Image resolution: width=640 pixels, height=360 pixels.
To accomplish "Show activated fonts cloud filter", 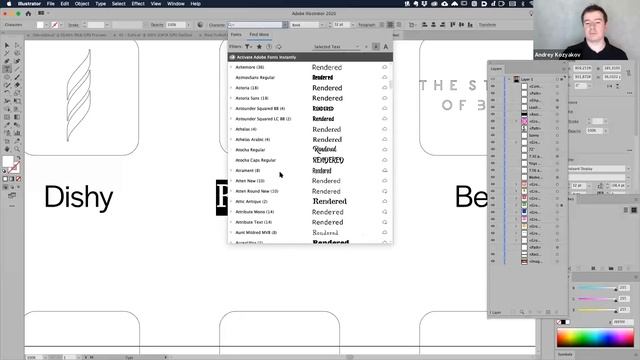I will tap(279, 47).
